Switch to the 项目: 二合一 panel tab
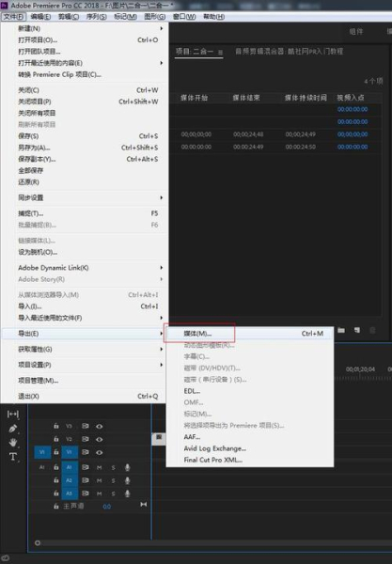This screenshot has width=392, height=564. [x=195, y=52]
